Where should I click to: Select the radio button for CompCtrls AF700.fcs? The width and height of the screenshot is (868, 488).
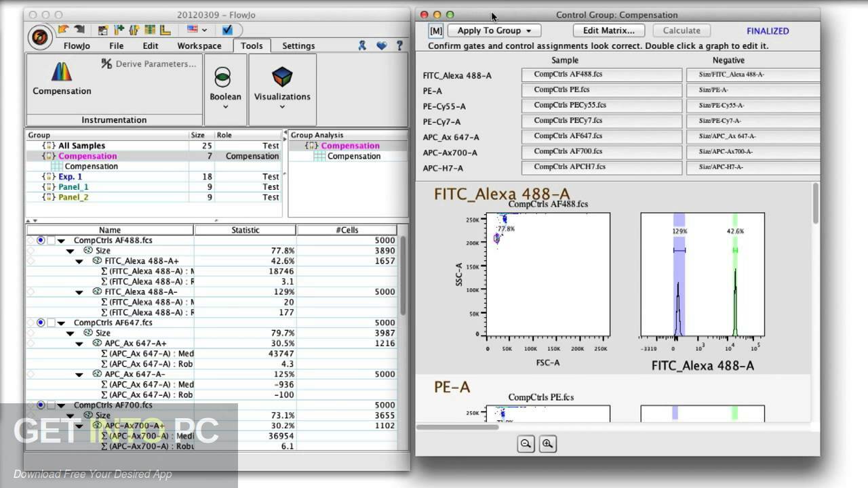click(x=41, y=405)
